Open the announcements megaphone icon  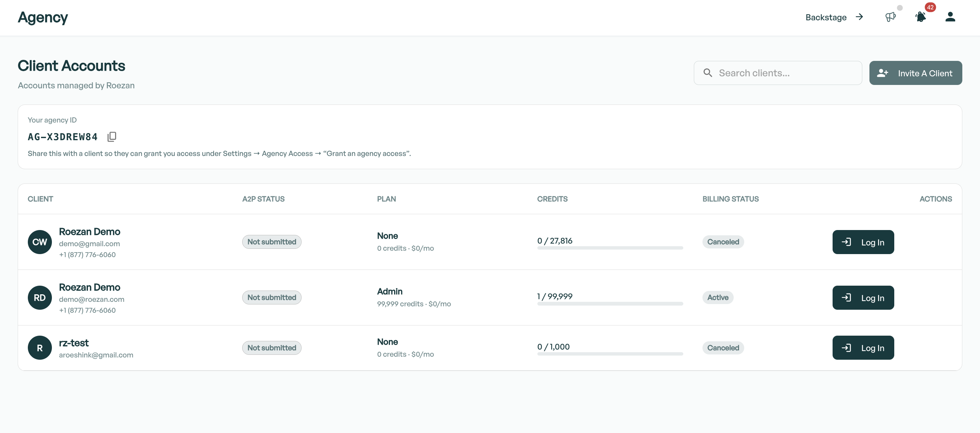pos(890,17)
